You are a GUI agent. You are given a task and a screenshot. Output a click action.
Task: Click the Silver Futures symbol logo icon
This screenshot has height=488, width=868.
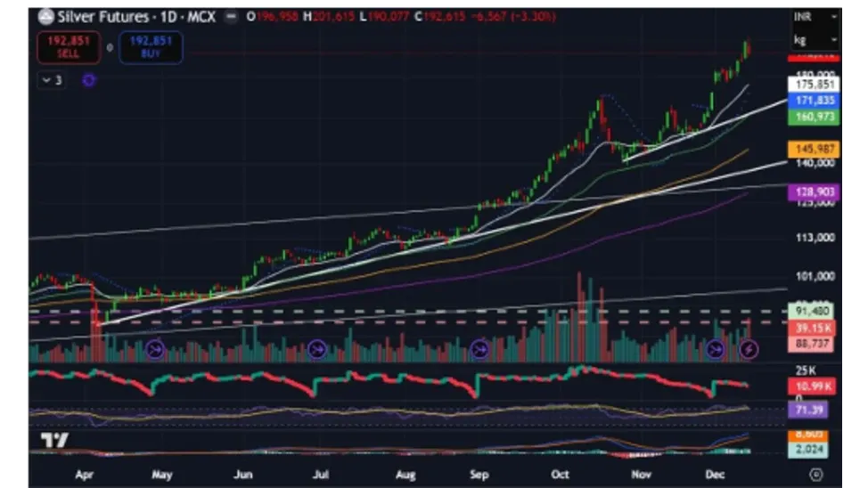tap(46, 17)
